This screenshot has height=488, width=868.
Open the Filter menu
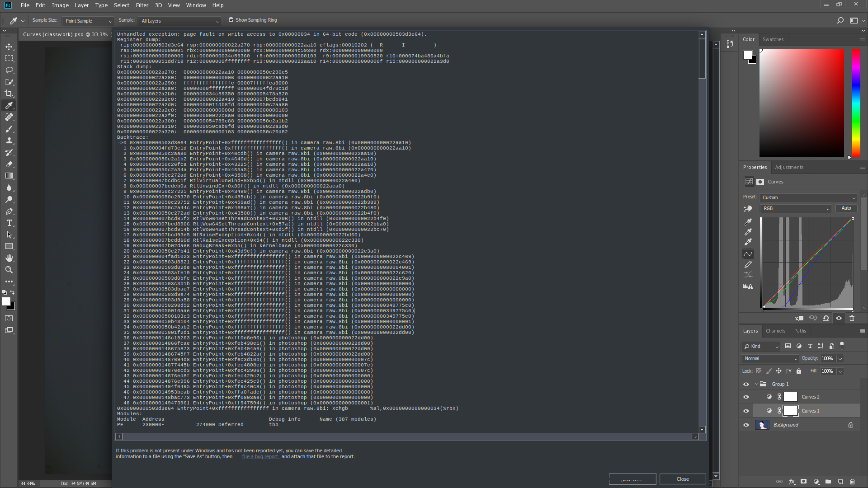click(x=142, y=5)
